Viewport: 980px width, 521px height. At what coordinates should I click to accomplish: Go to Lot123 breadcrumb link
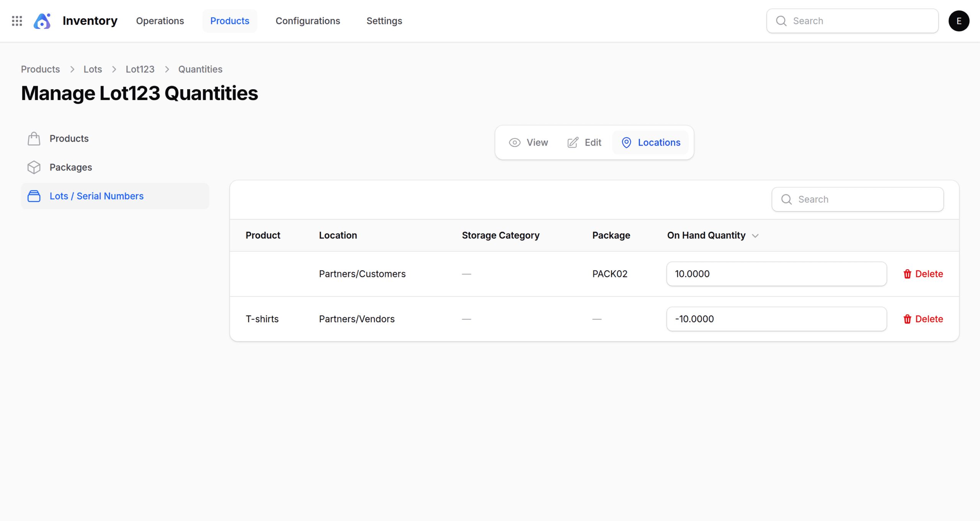click(x=140, y=69)
